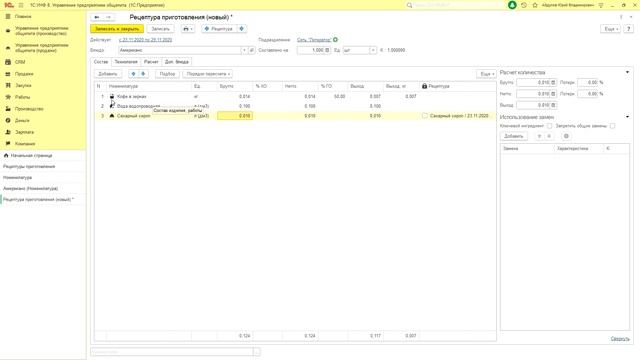This screenshot has height=360, width=640.
Task: Move row up with blue up arrow
Action: tap(133, 74)
